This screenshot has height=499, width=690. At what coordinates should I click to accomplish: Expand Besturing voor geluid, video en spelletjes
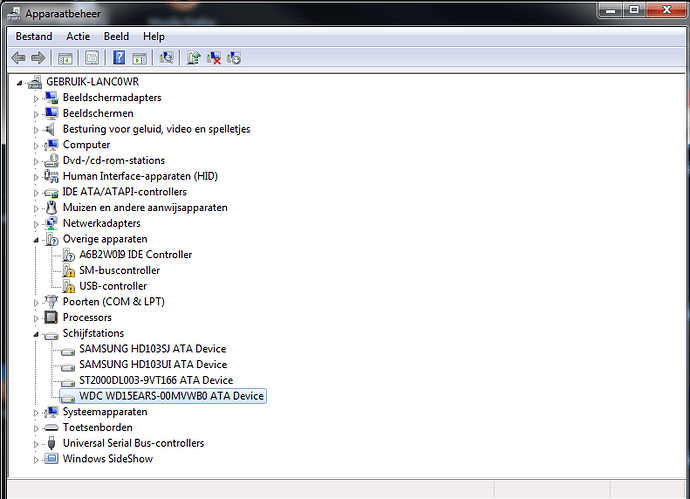[36, 130]
